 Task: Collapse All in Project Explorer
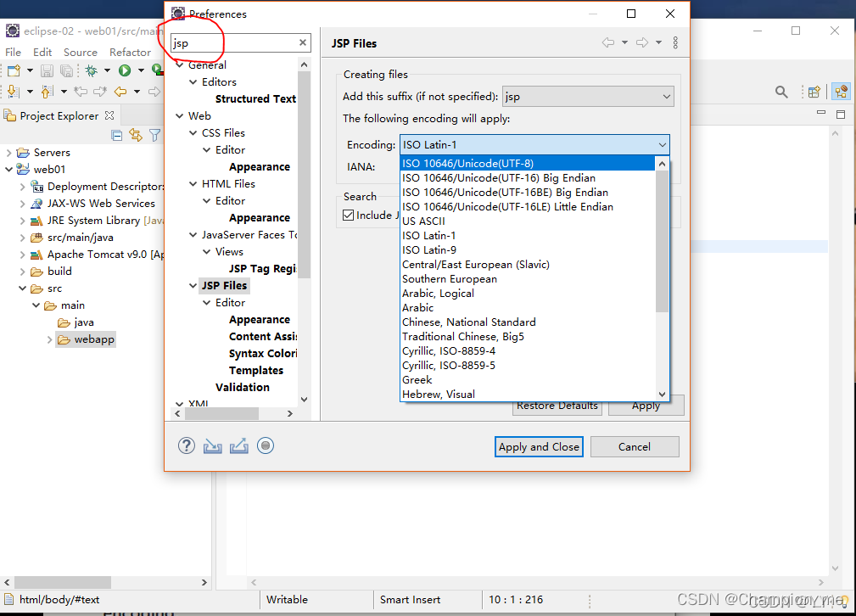pyautogui.click(x=117, y=136)
